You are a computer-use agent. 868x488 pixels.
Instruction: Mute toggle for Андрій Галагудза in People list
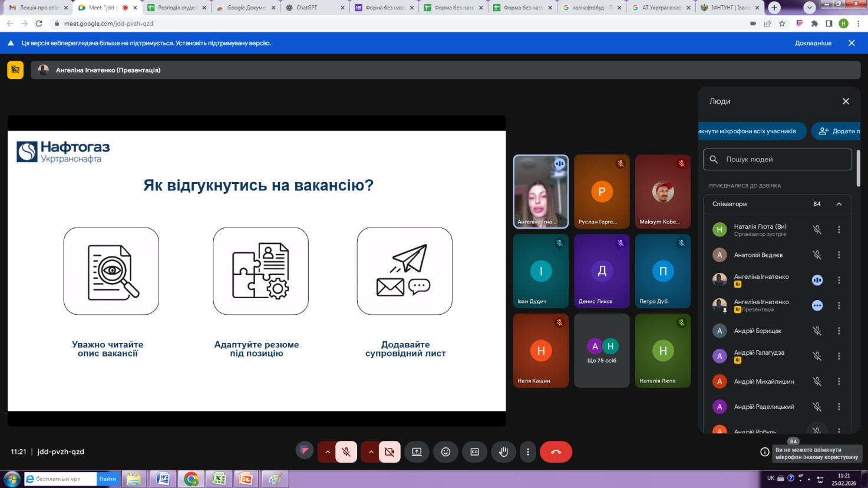point(817,356)
